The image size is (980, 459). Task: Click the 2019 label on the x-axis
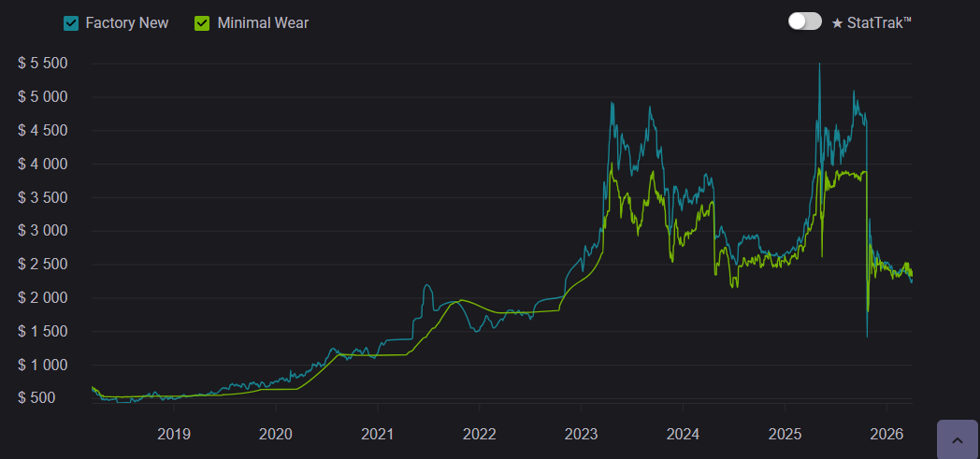[x=173, y=434]
